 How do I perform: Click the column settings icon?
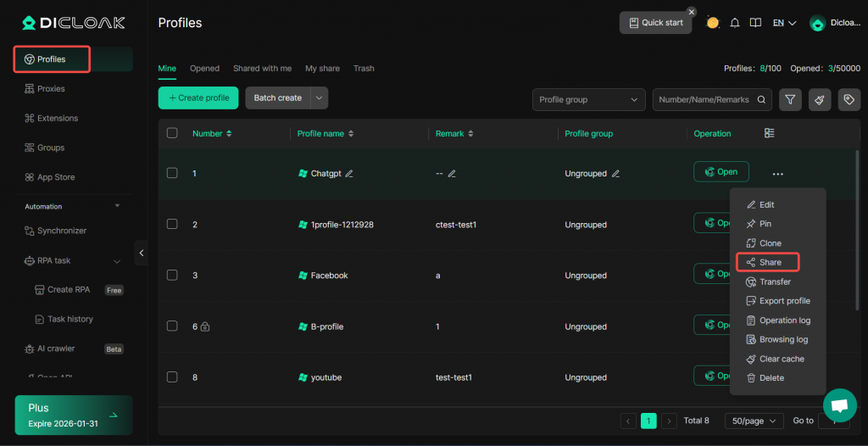click(x=770, y=133)
